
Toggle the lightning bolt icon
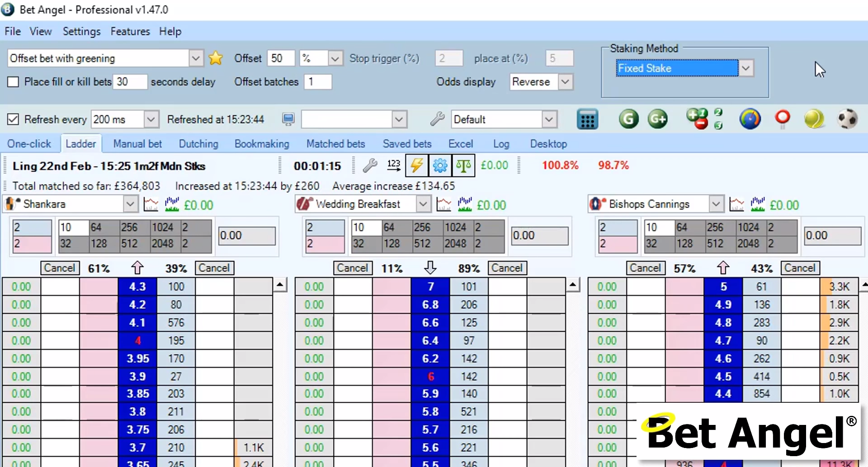[417, 166]
